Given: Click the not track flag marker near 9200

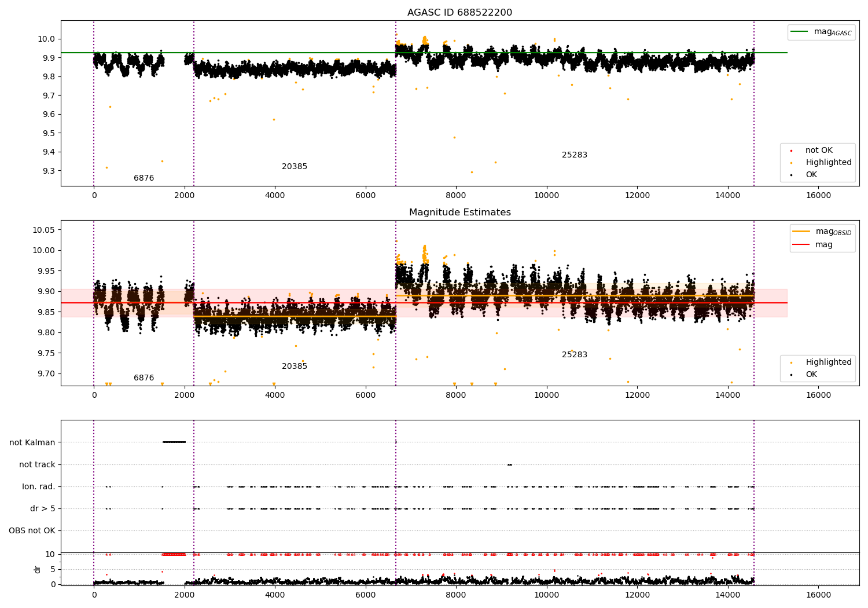Looking at the screenshot, I should pyautogui.click(x=509, y=464).
